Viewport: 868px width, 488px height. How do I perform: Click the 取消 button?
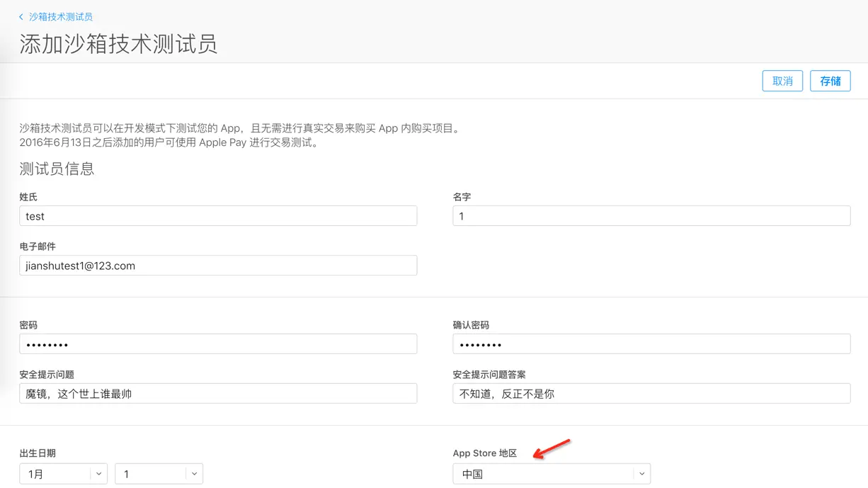point(782,81)
